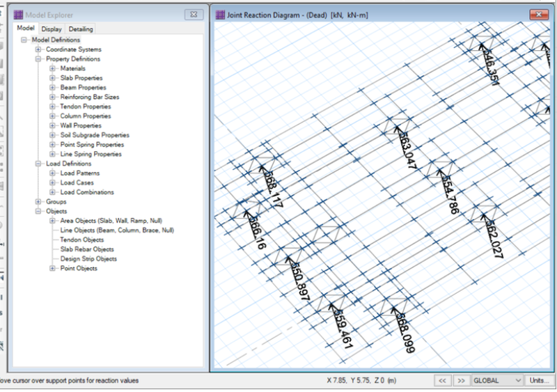Expand the Load Combinations node

52,192
